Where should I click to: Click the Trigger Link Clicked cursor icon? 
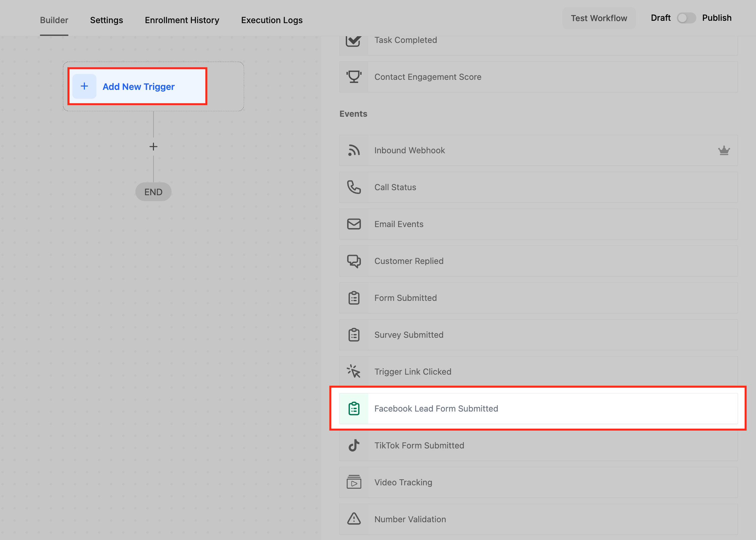354,371
